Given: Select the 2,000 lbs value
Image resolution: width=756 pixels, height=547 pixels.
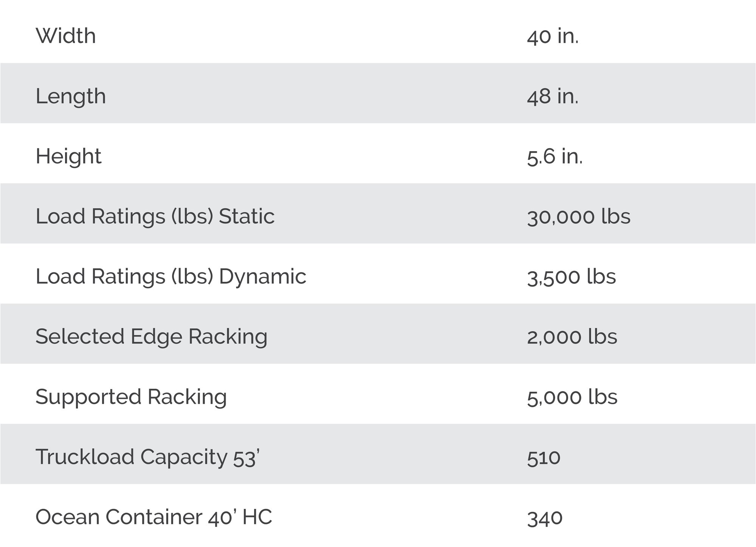Looking at the screenshot, I should click(x=572, y=337).
